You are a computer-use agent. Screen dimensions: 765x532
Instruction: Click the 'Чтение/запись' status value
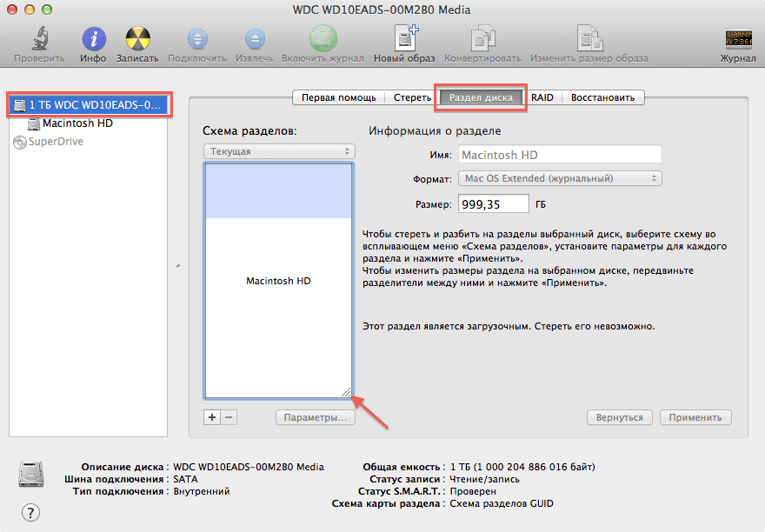484,479
